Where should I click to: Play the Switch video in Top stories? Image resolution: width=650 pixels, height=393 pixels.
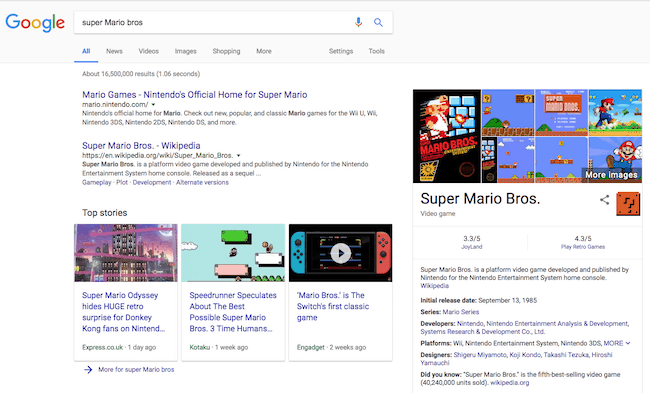[x=340, y=253]
